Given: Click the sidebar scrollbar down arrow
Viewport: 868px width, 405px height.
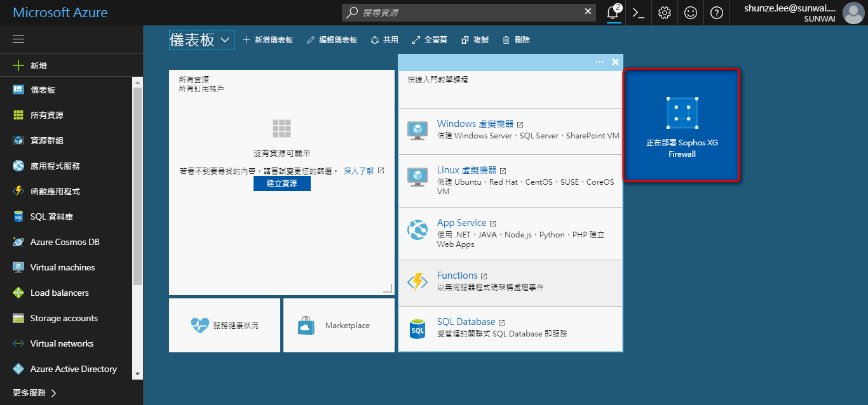Looking at the screenshot, I should tap(137, 375).
